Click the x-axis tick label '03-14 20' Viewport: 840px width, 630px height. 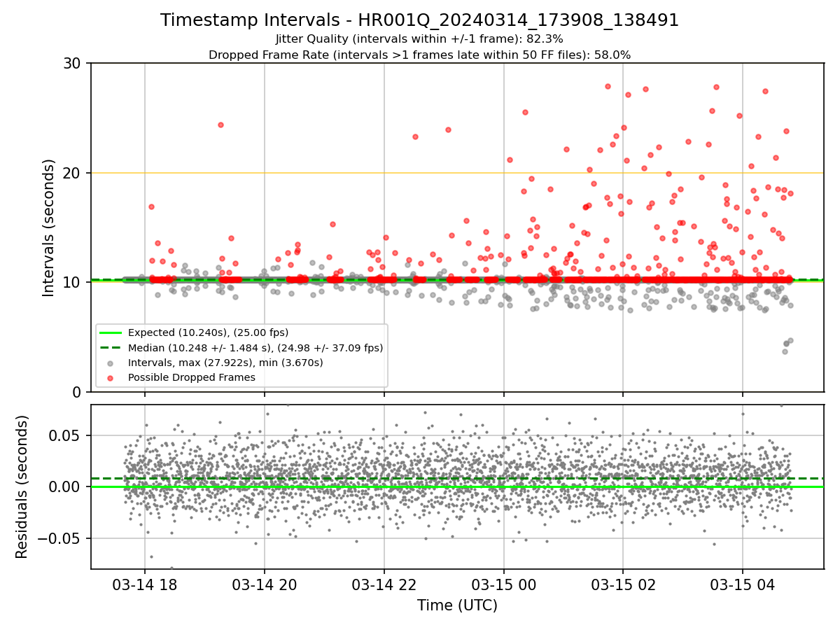264,584
